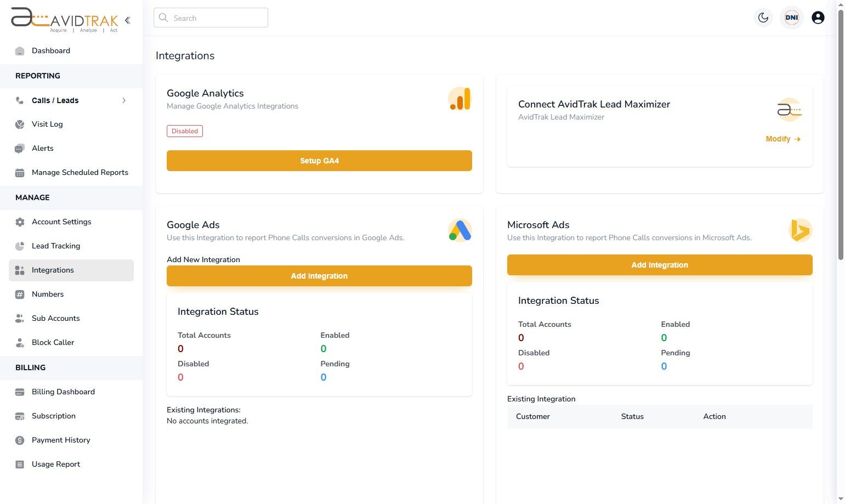Click the Manage Scheduled Reports calendar icon

(x=20, y=173)
